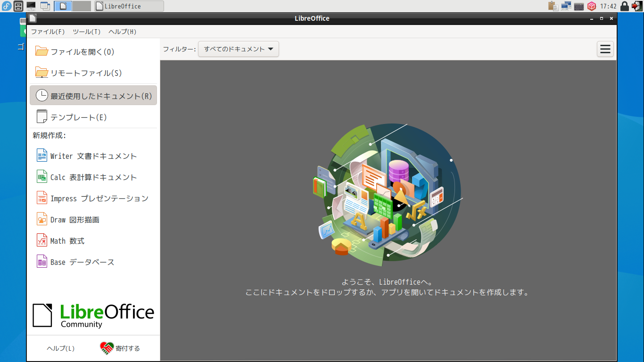Open the ファイルを開く(O) file dialog

(93, 52)
